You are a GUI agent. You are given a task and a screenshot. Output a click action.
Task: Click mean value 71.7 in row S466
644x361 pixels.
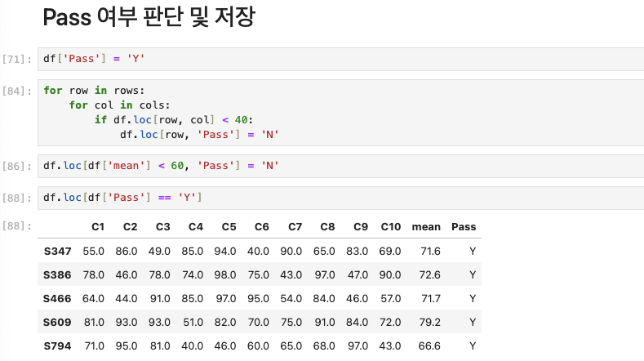431,298
